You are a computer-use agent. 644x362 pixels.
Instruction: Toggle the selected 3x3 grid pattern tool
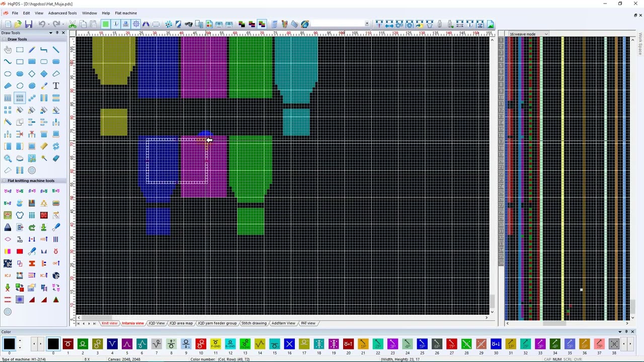click(20, 98)
